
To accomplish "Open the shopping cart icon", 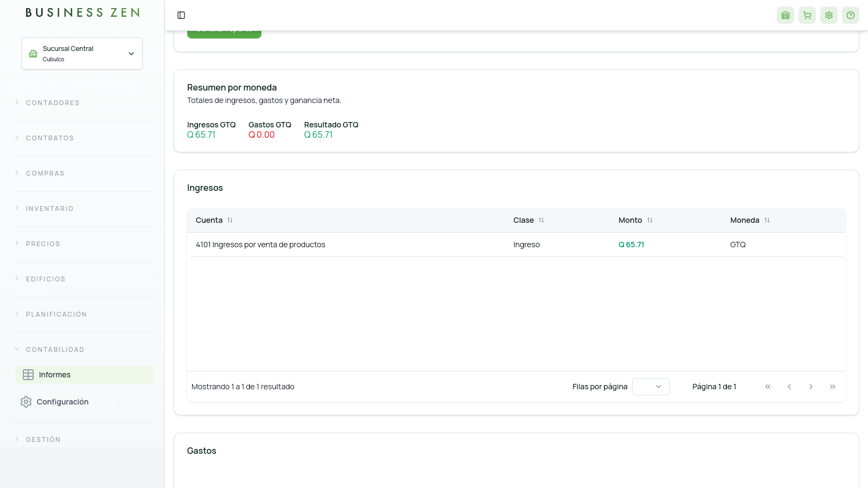I will point(807,15).
